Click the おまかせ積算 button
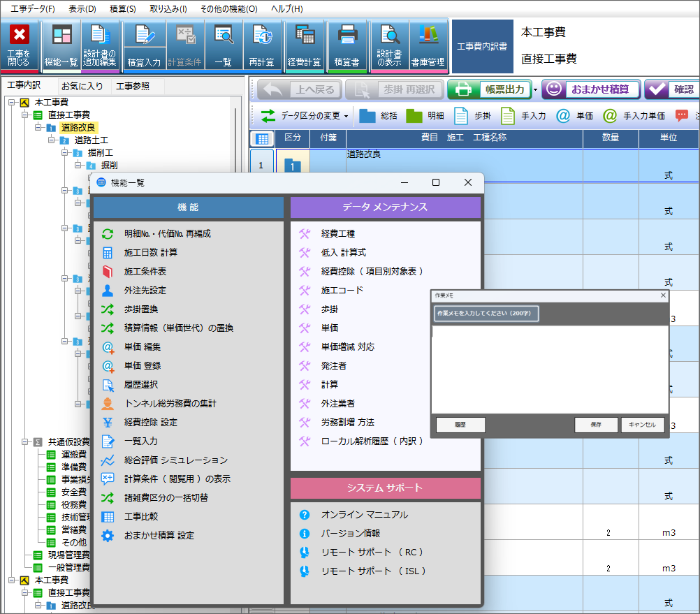This screenshot has height=614, width=700. [x=591, y=89]
